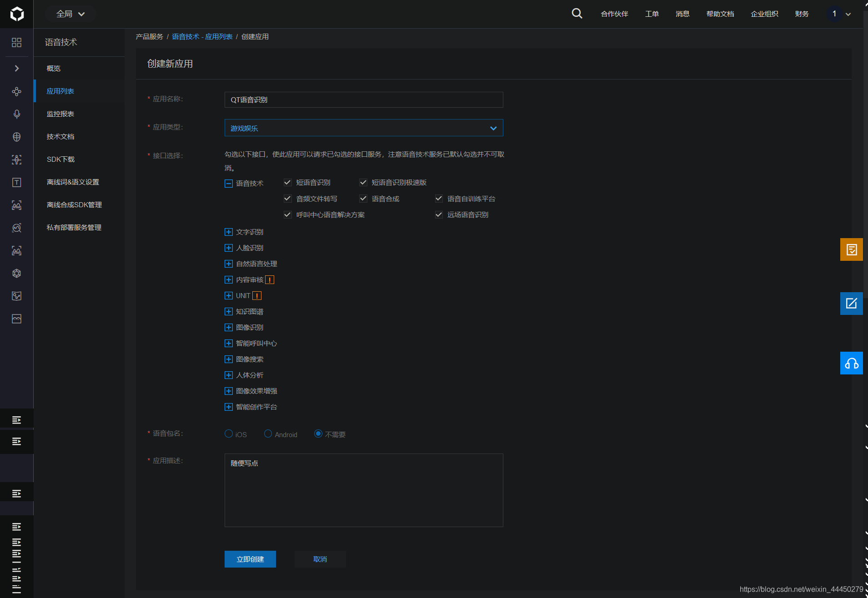This screenshot has height=598, width=868.
Task: Expand sidebar with the right arrow icon
Action: [x=17, y=68]
